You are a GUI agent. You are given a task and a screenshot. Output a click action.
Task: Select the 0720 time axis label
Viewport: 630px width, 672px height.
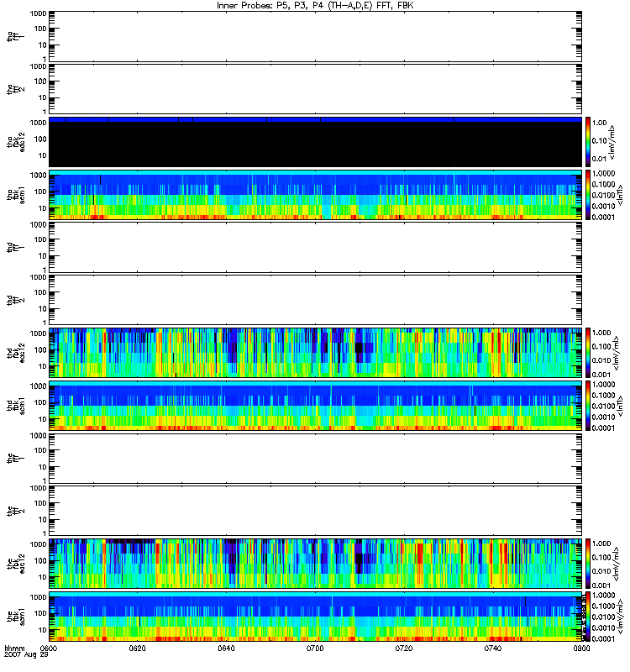coord(404,648)
